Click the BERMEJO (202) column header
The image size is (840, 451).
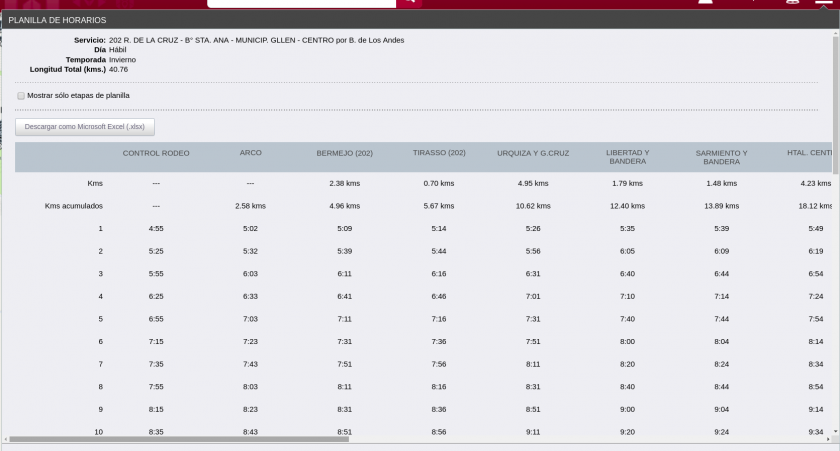click(344, 153)
